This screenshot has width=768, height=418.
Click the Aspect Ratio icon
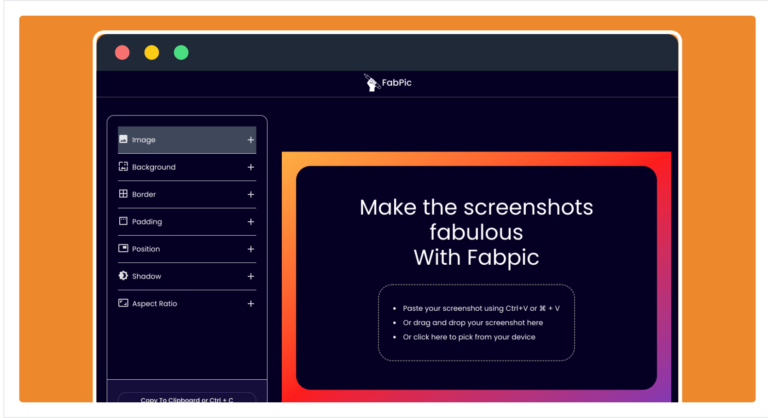(x=123, y=303)
